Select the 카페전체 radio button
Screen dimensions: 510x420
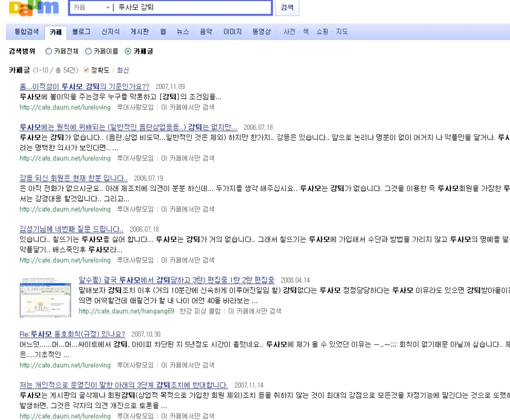(x=48, y=51)
